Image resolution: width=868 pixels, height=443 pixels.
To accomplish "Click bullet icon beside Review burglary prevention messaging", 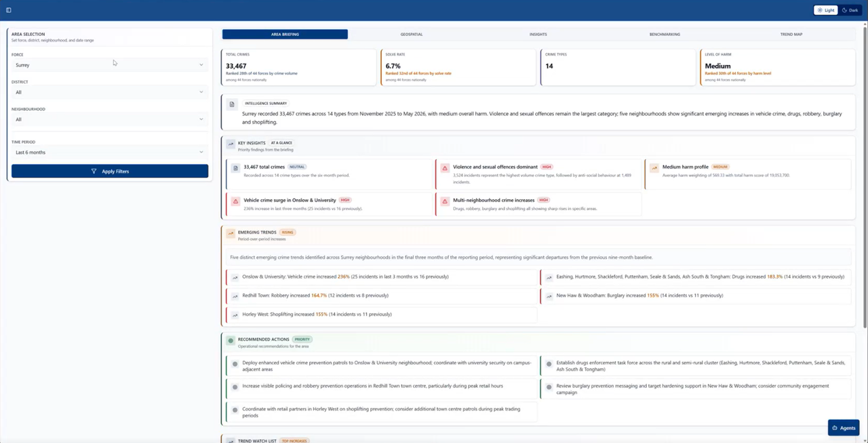I will point(549,387).
